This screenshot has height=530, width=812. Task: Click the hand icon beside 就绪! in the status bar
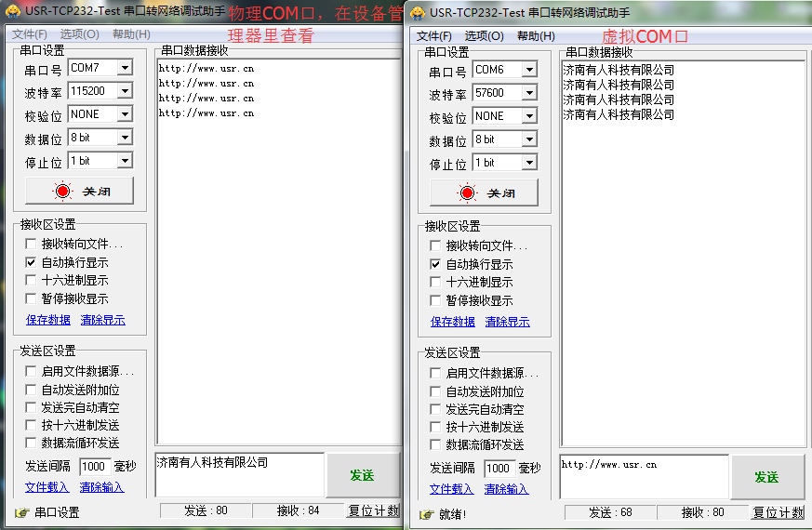426,514
